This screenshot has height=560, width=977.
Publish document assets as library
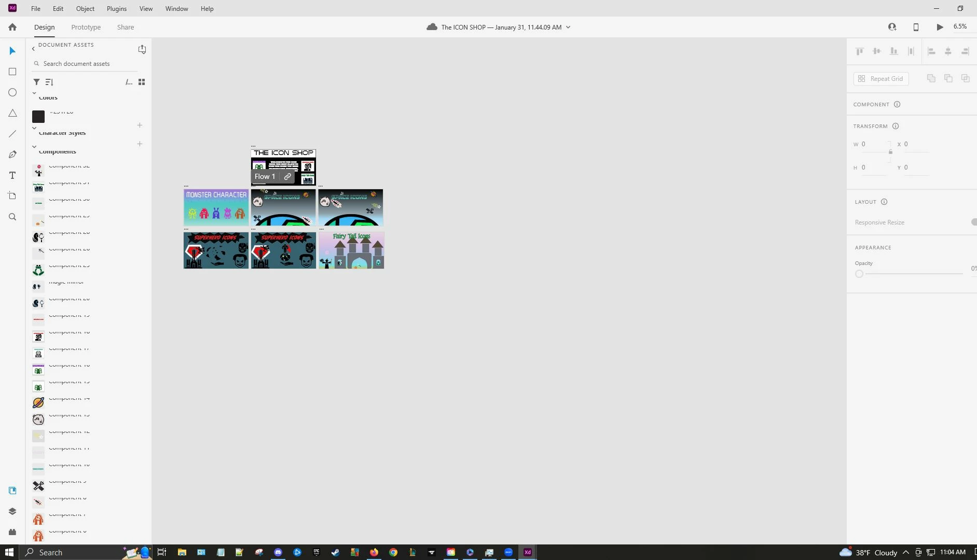coord(142,49)
